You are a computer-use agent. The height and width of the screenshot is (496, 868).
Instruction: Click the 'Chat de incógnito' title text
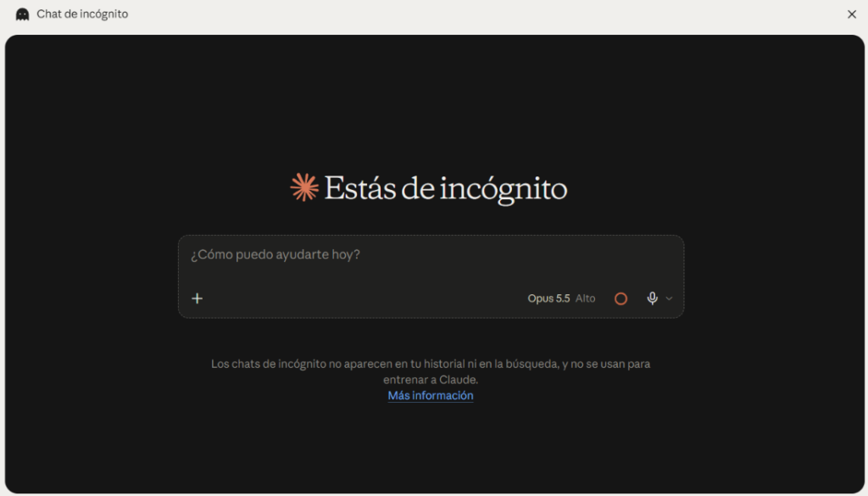click(x=82, y=14)
